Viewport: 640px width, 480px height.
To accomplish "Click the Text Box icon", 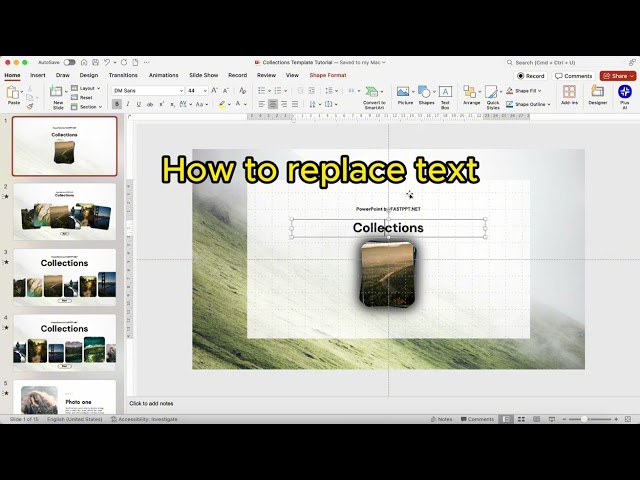I will [445, 92].
